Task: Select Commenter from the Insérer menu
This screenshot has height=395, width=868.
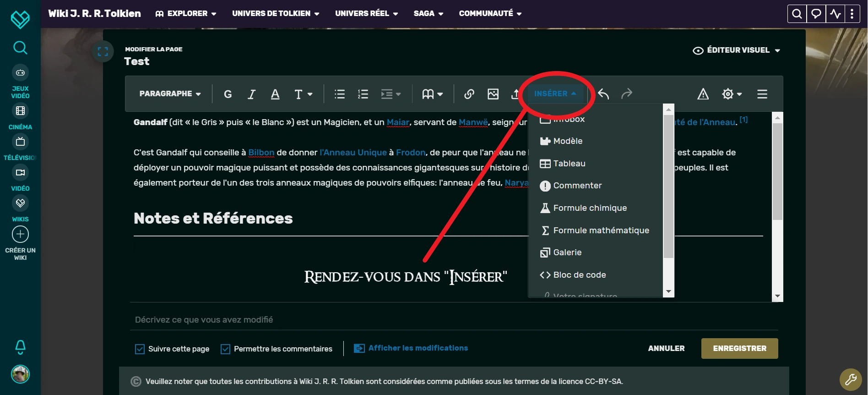Action: click(596, 186)
